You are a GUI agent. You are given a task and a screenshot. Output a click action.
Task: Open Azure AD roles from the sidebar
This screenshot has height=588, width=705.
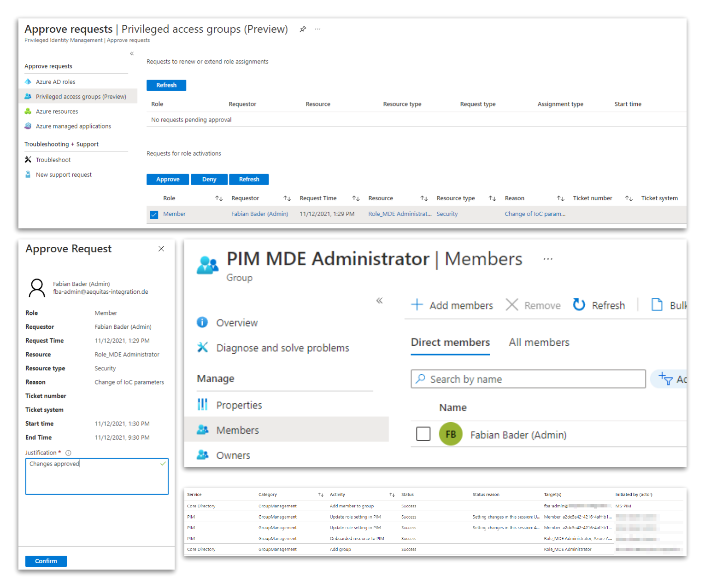(x=55, y=82)
